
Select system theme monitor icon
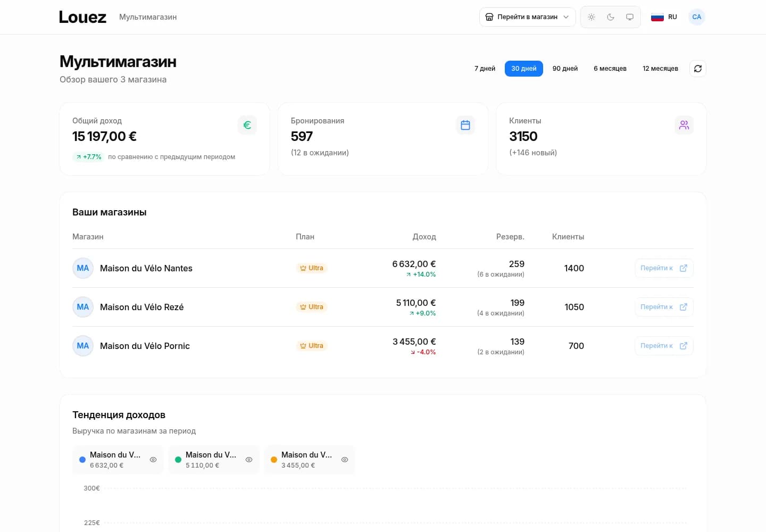pyautogui.click(x=630, y=17)
